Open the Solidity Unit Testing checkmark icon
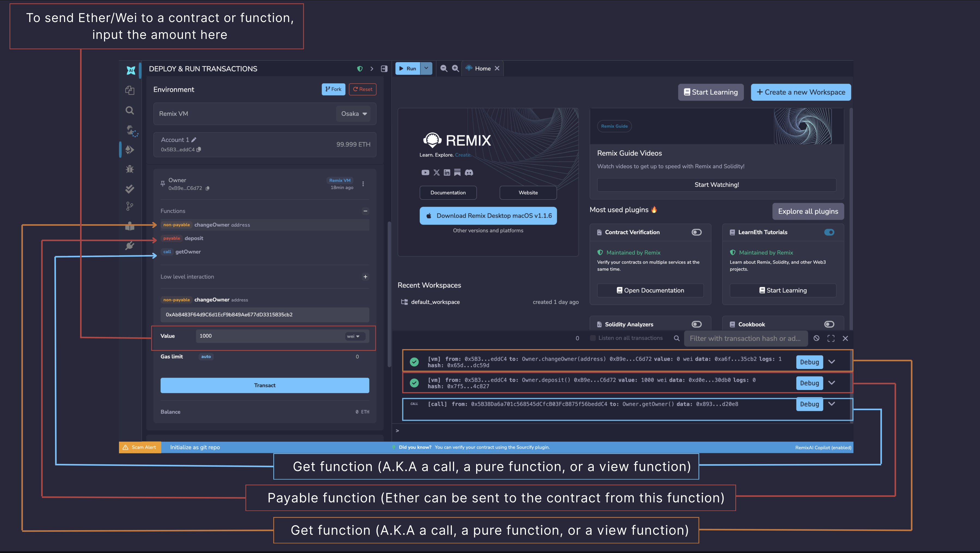The width and height of the screenshot is (980, 553). point(130,189)
